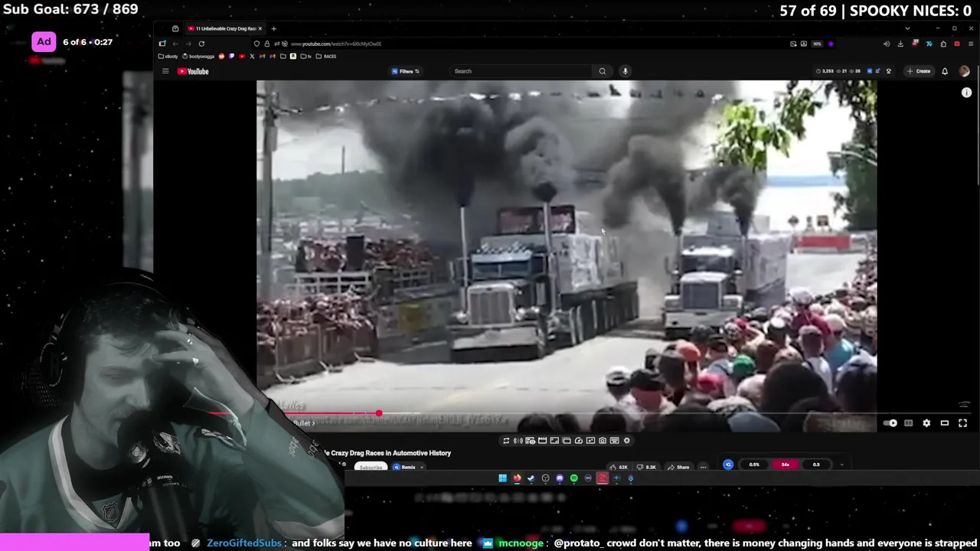980x551 pixels.
Task: Go back with the browser back arrow
Action: click(175, 44)
